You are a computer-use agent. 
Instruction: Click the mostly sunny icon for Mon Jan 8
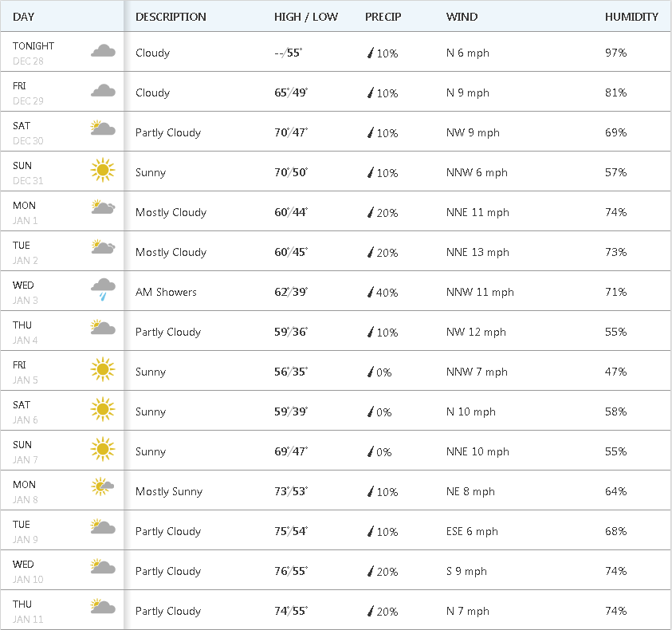coord(103,486)
